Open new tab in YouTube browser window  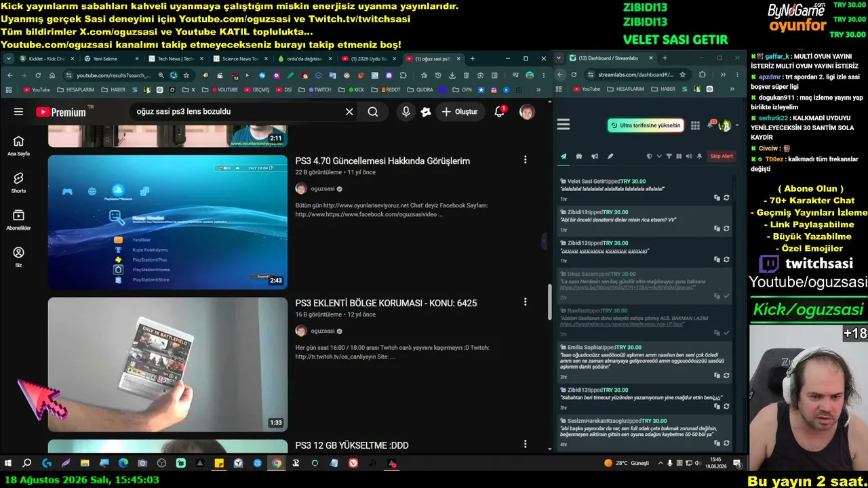point(473,59)
